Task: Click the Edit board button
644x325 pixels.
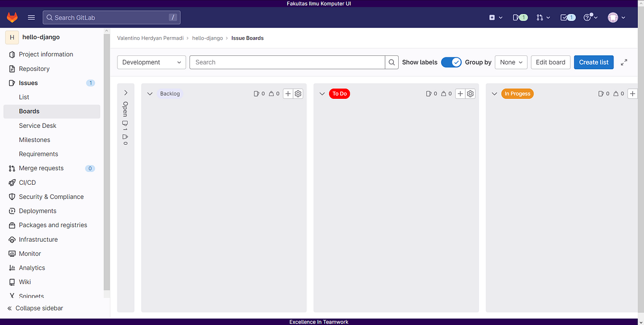Action: tap(550, 62)
